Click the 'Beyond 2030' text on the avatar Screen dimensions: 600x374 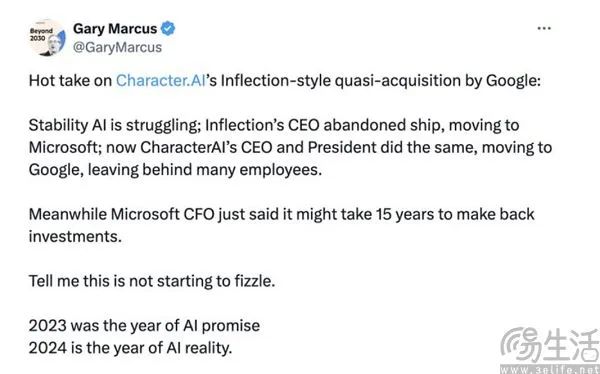(41, 34)
